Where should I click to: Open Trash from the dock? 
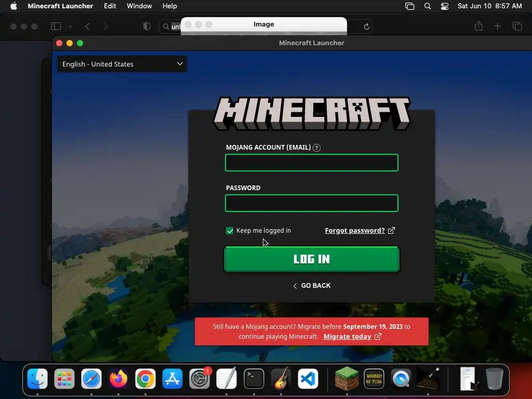click(495, 379)
